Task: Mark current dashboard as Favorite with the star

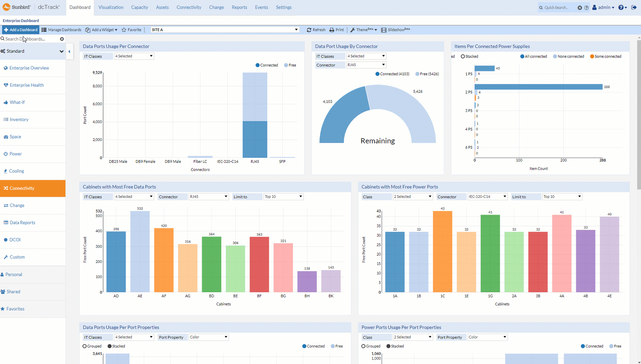Action: click(124, 30)
